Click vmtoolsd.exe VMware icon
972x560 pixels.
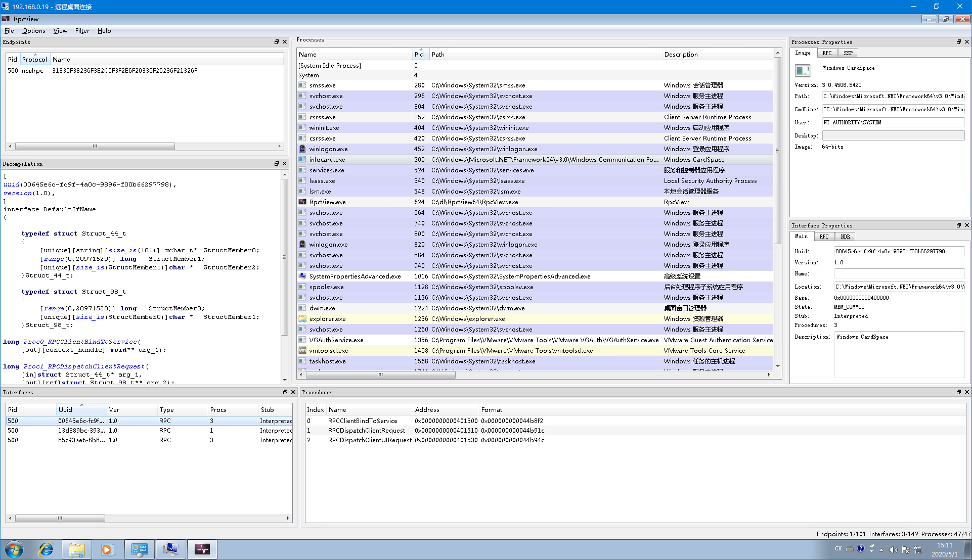click(x=302, y=351)
